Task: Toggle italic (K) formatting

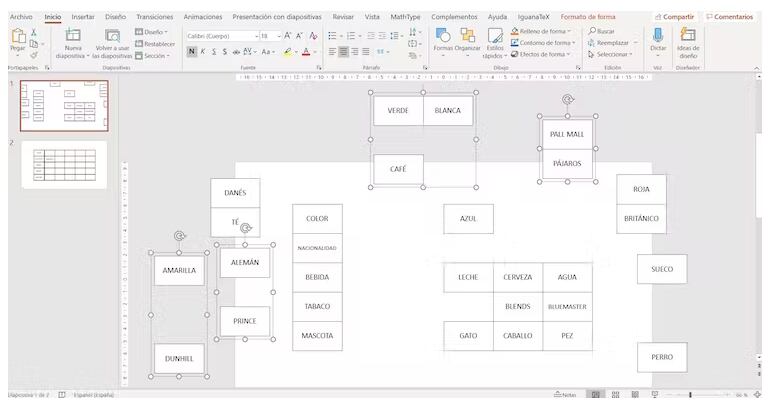Action: [203, 52]
